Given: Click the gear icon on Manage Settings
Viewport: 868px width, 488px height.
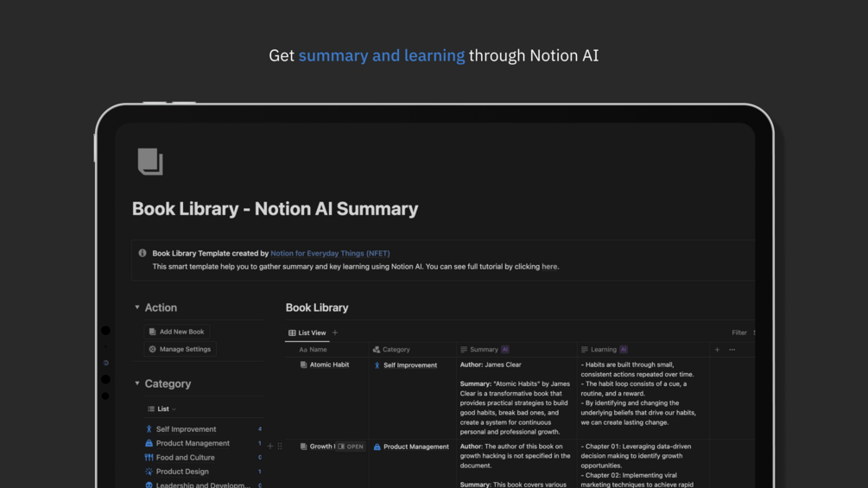Looking at the screenshot, I should click(152, 349).
